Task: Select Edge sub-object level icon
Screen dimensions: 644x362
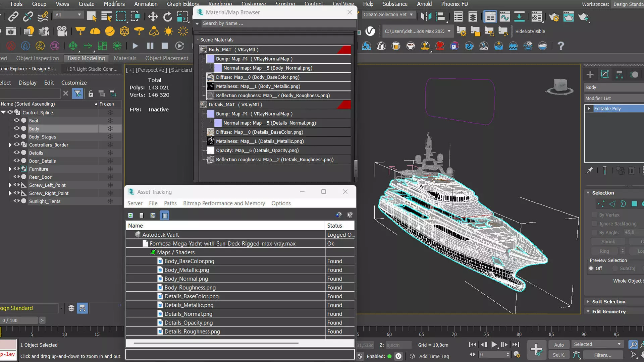Action: tap(612, 204)
